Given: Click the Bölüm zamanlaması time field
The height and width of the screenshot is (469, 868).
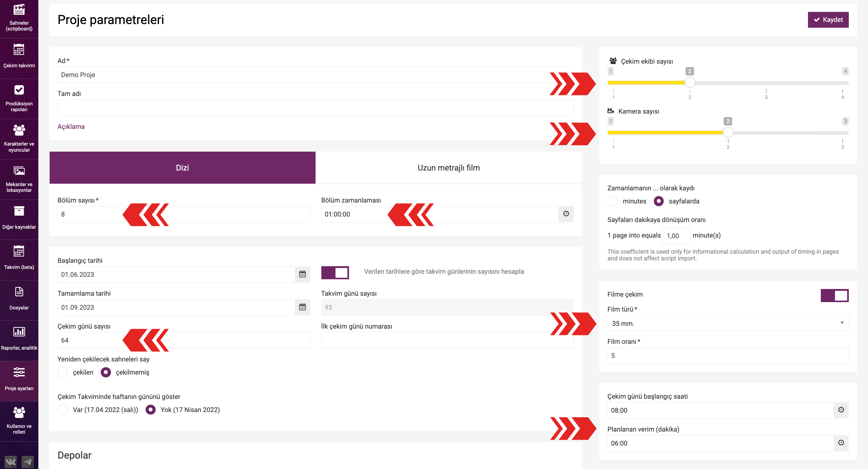Looking at the screenshot, I should click(x=439, y=214).
